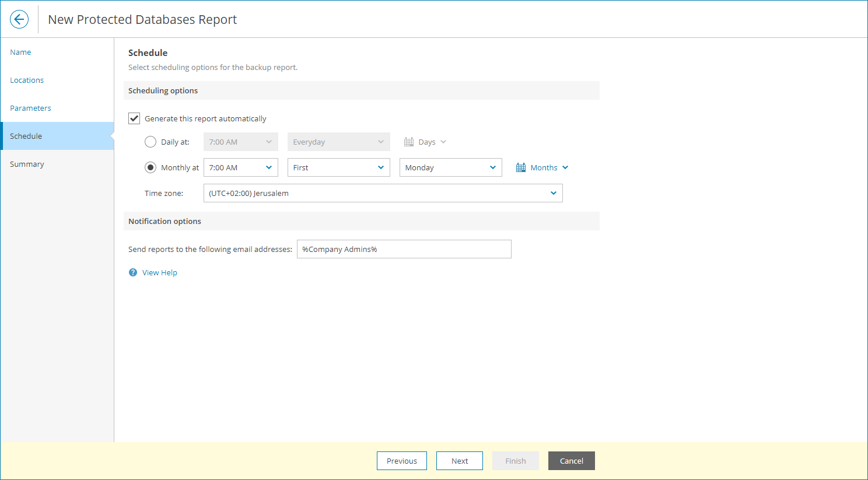868x480 pixels.
Task: Click the back arrow icon
Action: tap(19, 19)
